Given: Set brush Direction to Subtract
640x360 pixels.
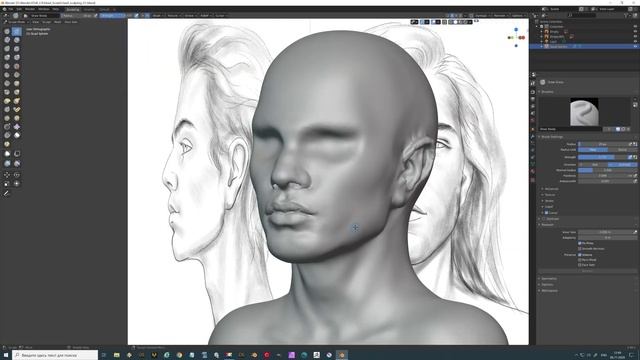Looking at the screenshot, I should (x=622, y=164).
